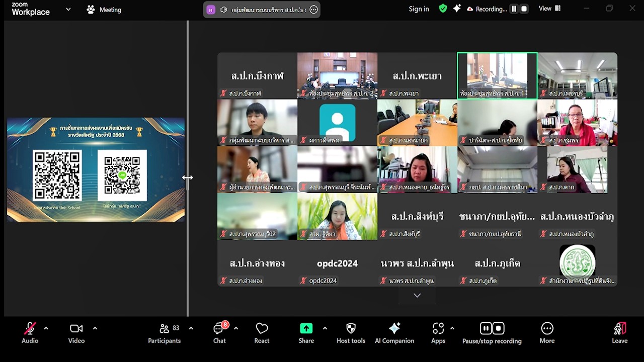Click the Zoom Workplace logo
This screenshot has width=644, height=362.
(x=31, y=9)
